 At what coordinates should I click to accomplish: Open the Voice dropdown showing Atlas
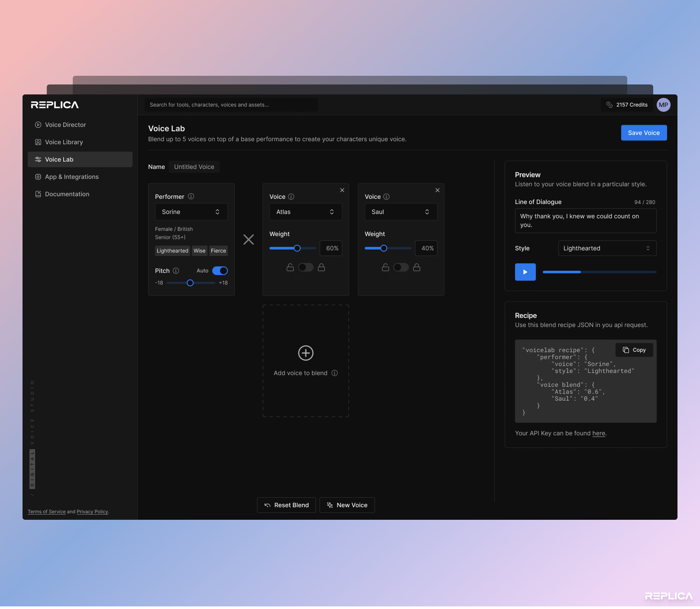[x=306, y=212]
